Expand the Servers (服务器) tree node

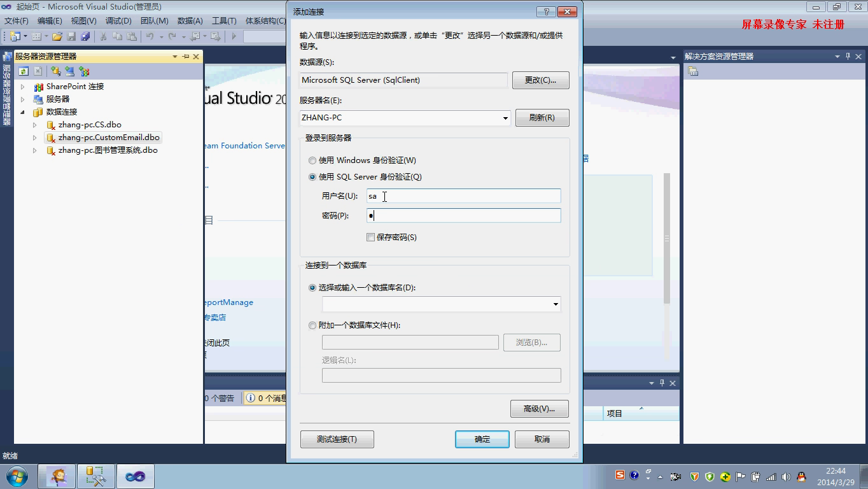tap(23, 99)
